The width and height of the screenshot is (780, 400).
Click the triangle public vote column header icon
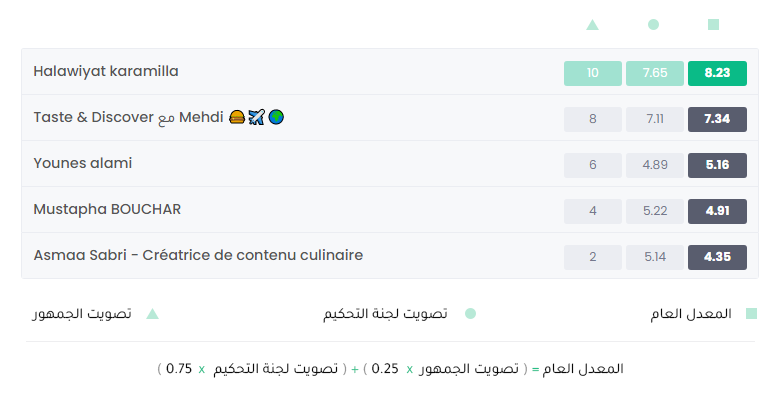[x=592, y=24]
